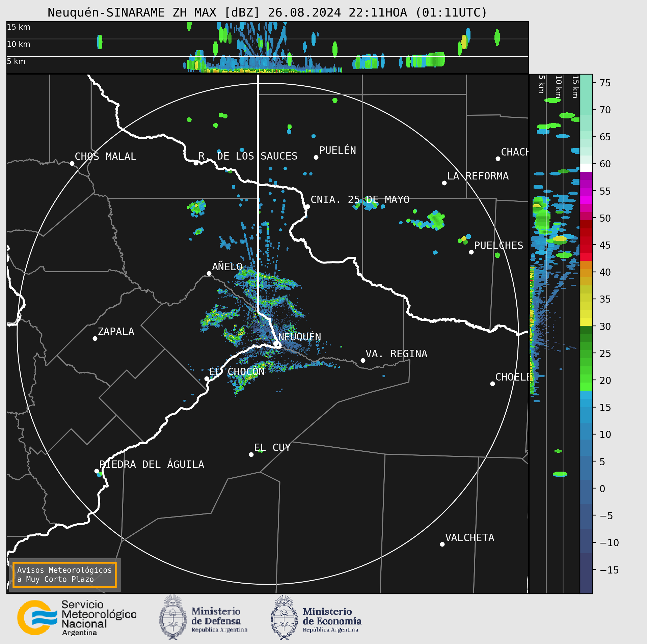647x644 pixels.
Task: Click the AÑELO label
Action: click(227, 267)
